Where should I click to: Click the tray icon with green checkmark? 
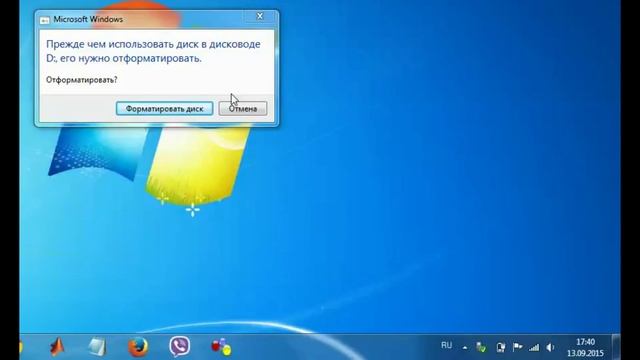[x=482, y=347]
